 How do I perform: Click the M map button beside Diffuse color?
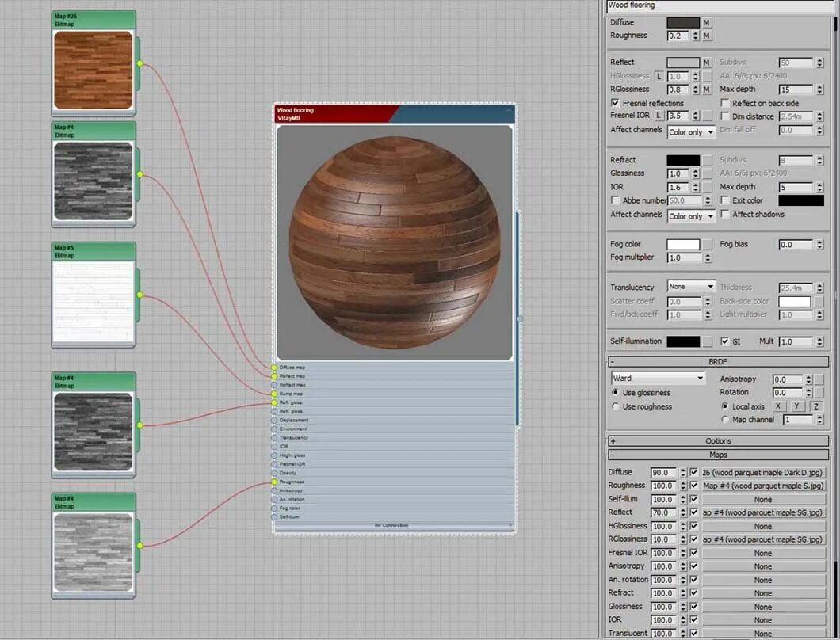[707, 22]
